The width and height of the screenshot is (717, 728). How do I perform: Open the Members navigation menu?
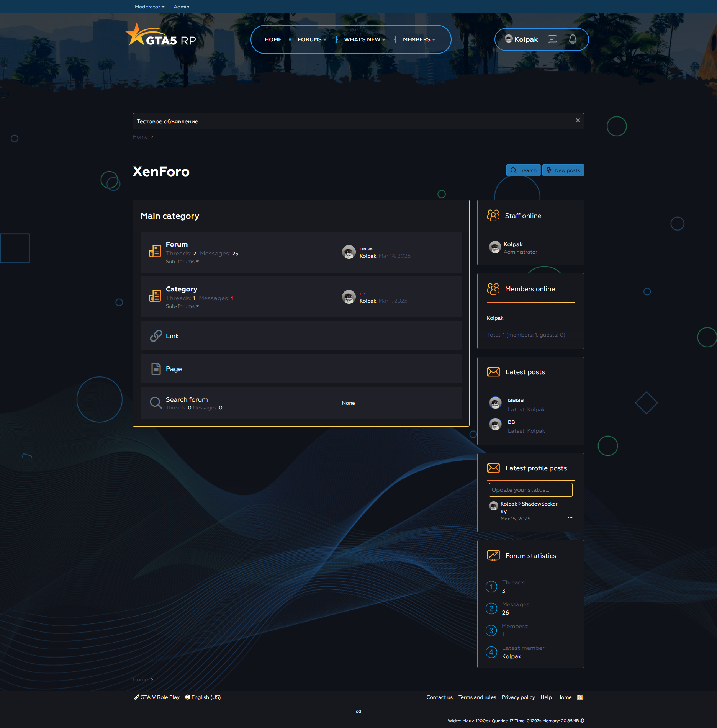pyautogui.click(x=419, y=39)
